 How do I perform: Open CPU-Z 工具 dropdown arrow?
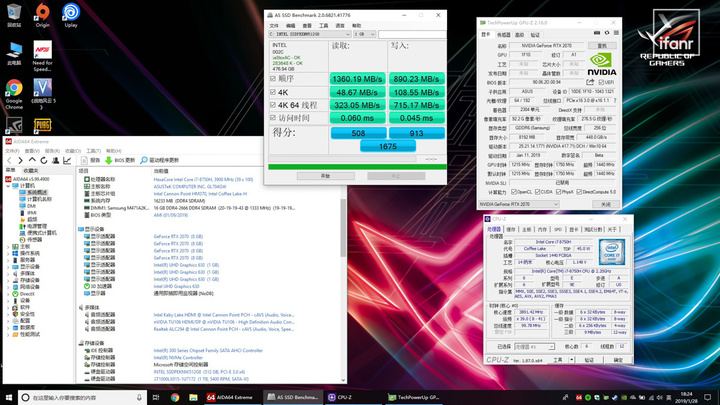click(572, 360)
